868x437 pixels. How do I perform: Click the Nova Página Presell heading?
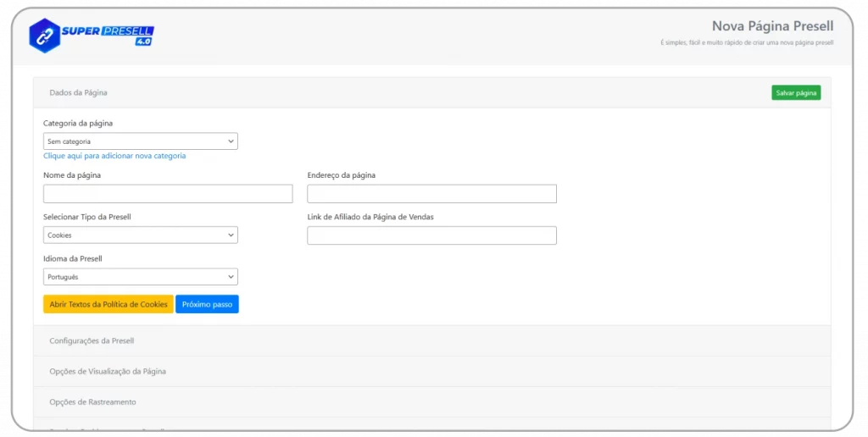[x=772, y=26]
